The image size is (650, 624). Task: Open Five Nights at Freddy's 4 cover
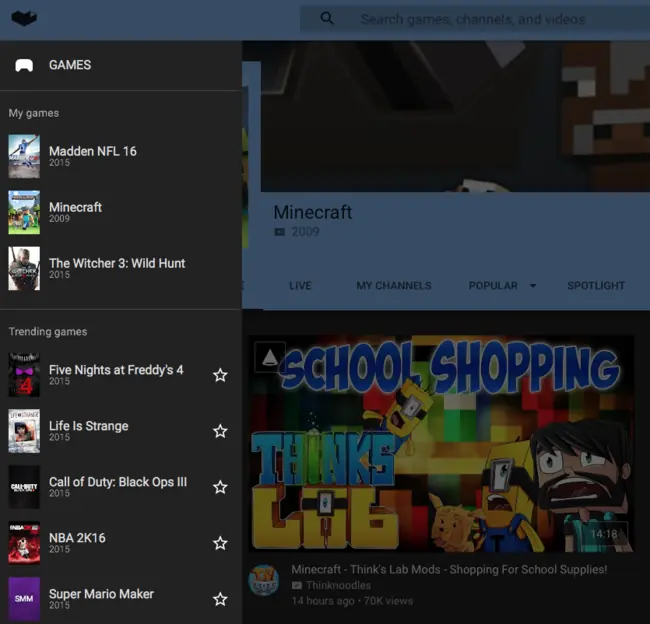click(x=24, y=375)
